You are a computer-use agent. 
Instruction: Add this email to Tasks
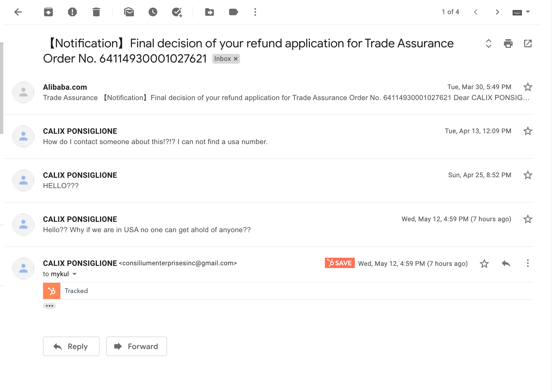point(177,12)
